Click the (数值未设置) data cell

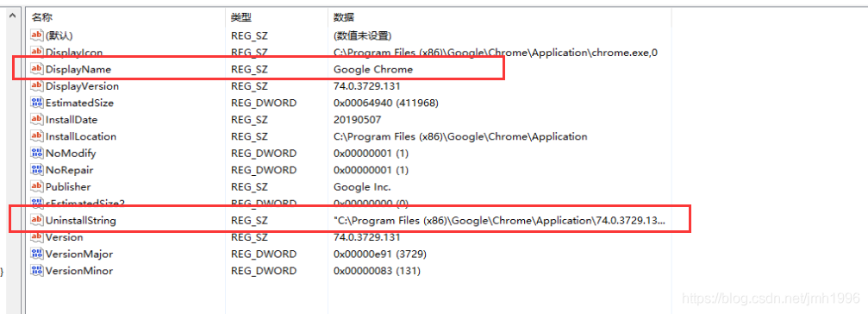(x=363, y=35)
